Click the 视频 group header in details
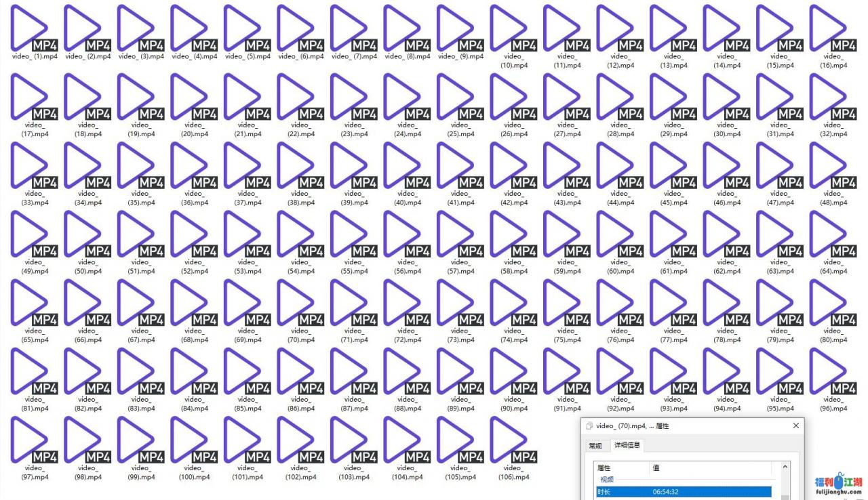The height and width of the screenshot is (500, 868). coord(607,480)
